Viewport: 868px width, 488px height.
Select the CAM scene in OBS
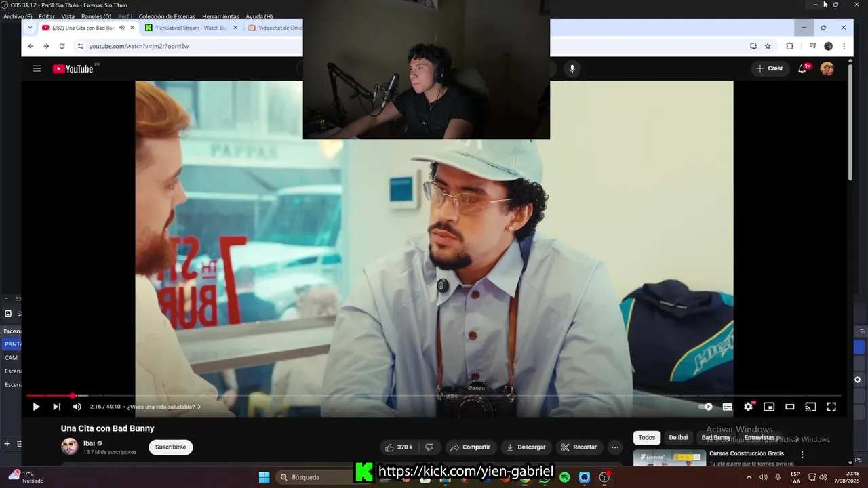pyautogui.click(x=11, y=357)
